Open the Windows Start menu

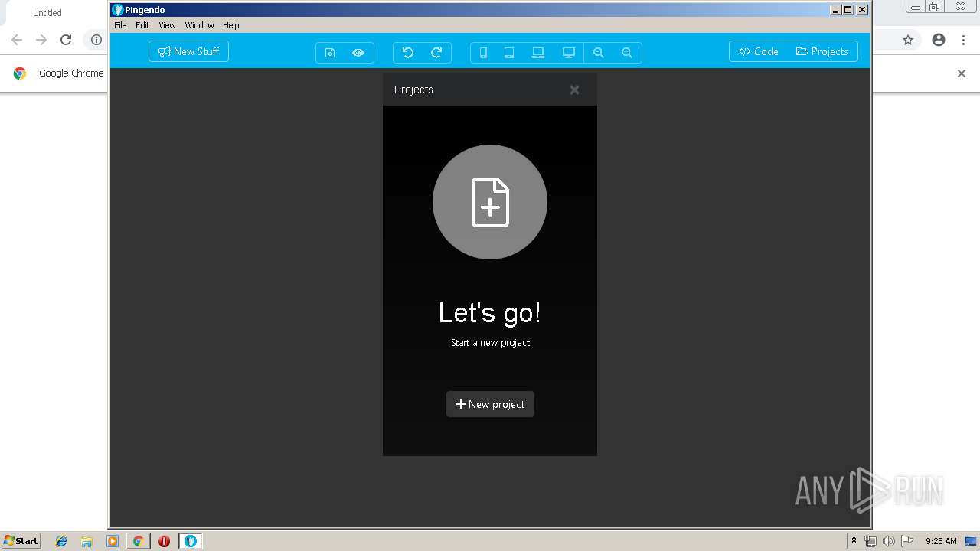[21, 541]
